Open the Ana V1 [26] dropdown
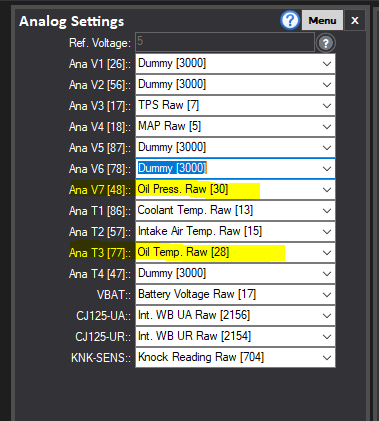379x421 pixels. pos(235,64)
